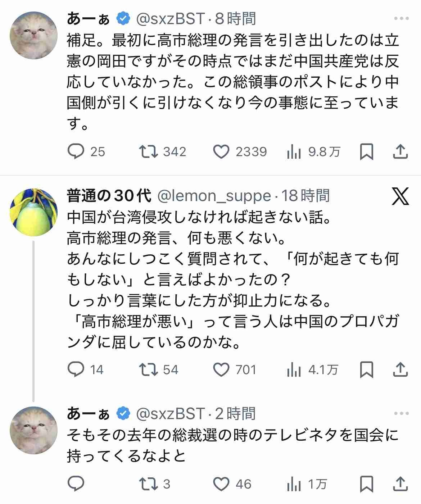Screen dimensions: 421x504
Task: Share the first post with 9.8万 views
Action: click(x=400, y=151)
